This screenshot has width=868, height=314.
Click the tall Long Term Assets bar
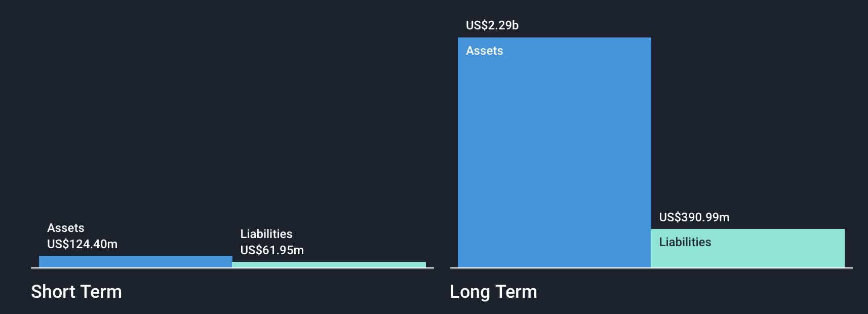[554, 152]
